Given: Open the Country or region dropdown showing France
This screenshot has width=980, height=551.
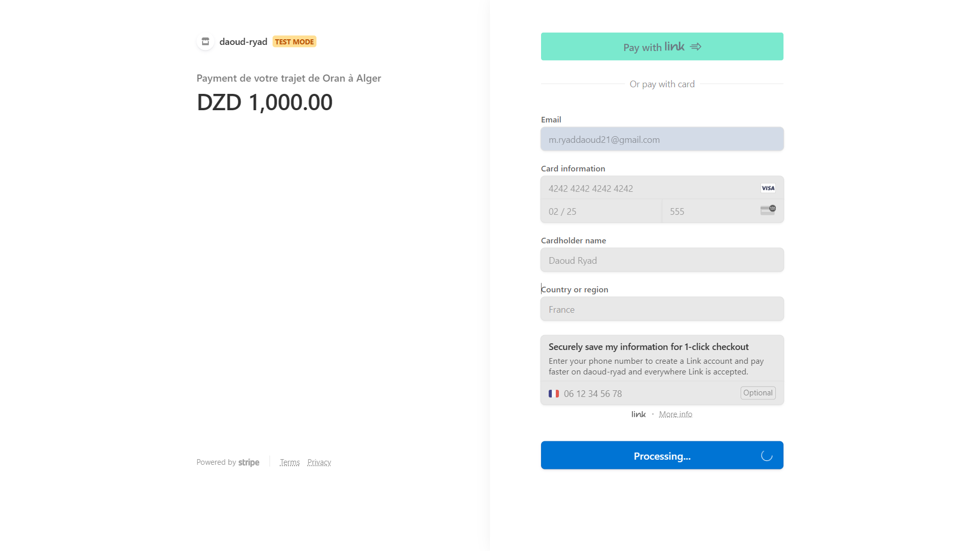Looking at the screenshot, I should coord(661,309).
